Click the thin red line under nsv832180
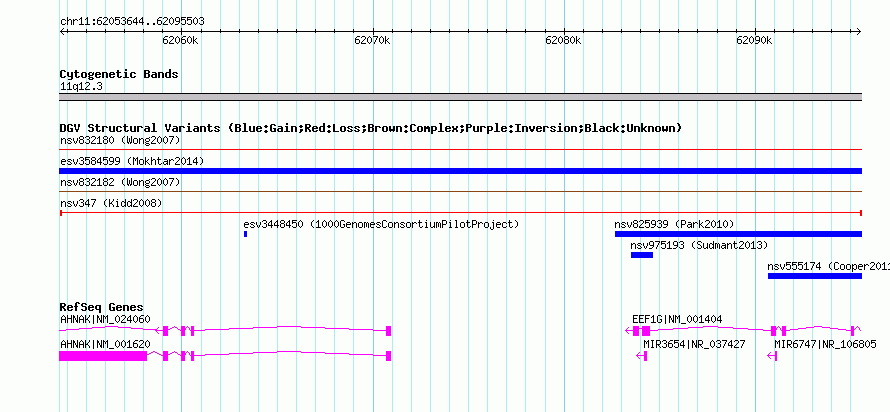 coord(460,150)
